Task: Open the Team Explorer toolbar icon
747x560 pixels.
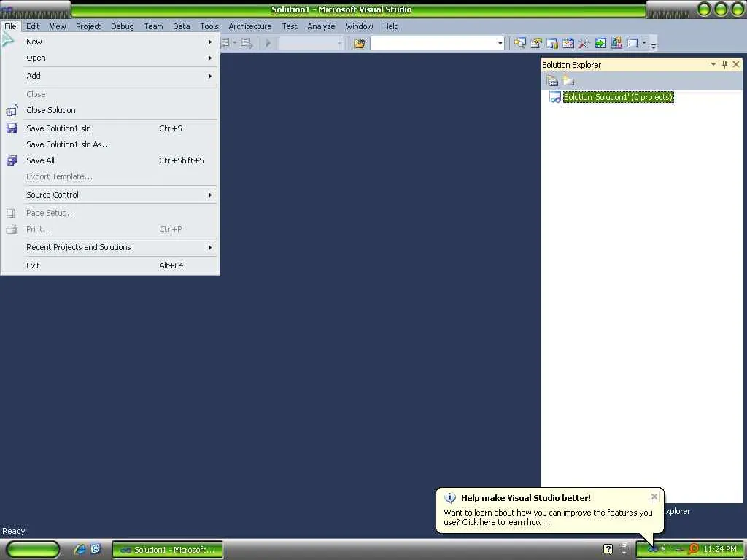Action: [552, 43]
